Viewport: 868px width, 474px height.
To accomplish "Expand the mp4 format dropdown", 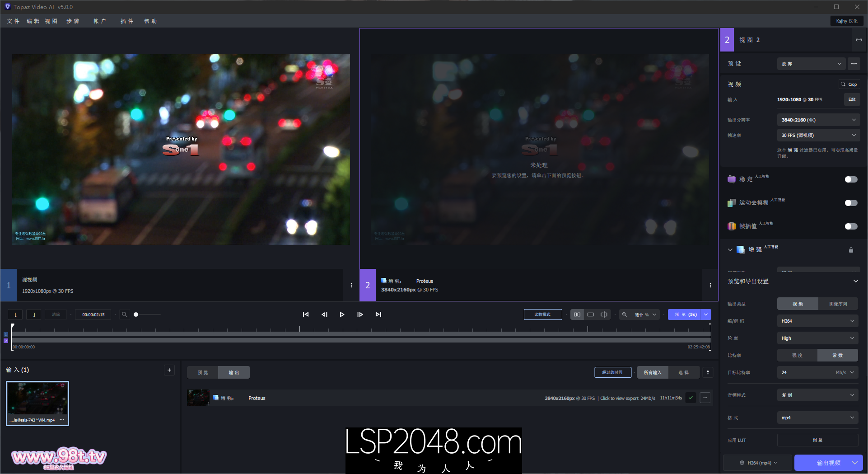I will [x=817, y=418].
